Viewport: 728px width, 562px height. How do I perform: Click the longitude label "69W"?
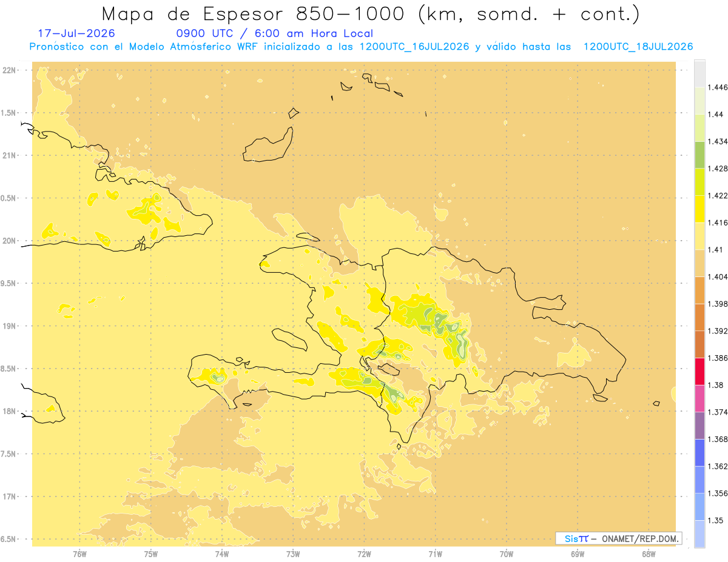point(578,554)
